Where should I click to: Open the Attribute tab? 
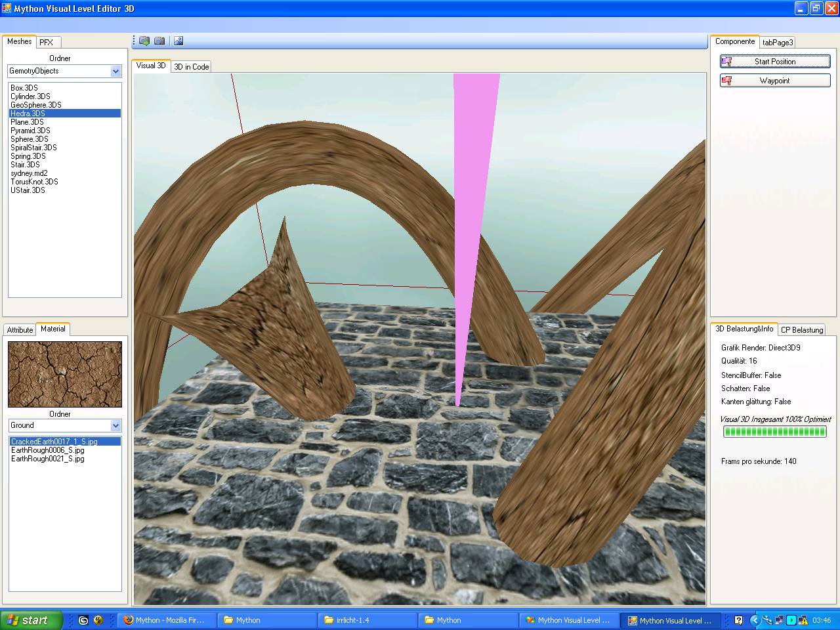tap(20, 330)
